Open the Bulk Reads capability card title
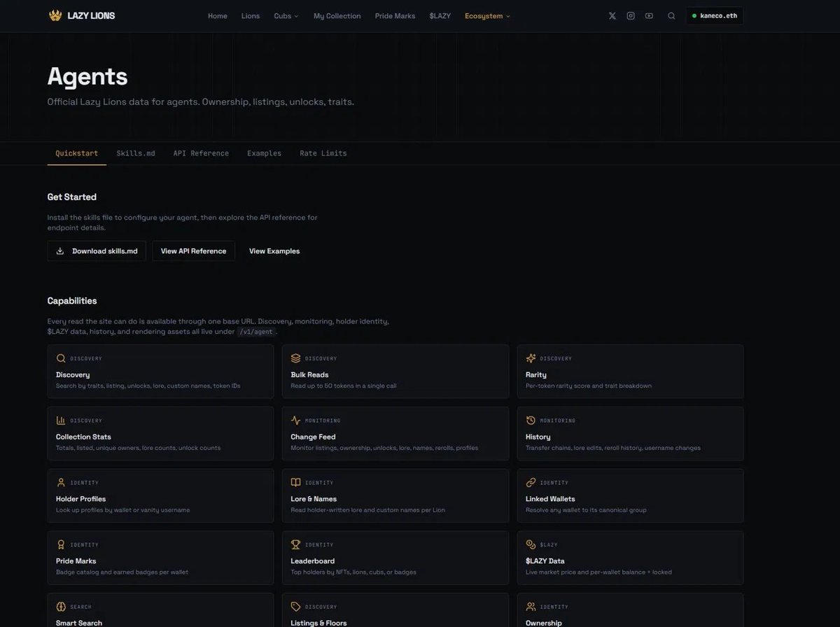Viewport: 840px width, 627px height. 309,375
